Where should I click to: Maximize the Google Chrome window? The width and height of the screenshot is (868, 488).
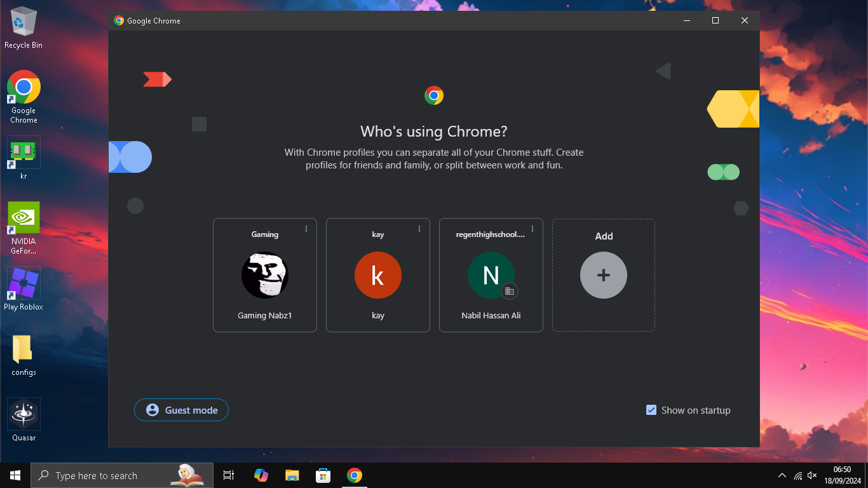point(715,20)
